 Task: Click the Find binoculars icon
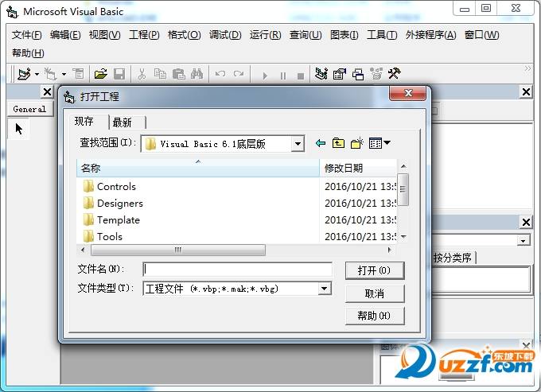(197, 74)
